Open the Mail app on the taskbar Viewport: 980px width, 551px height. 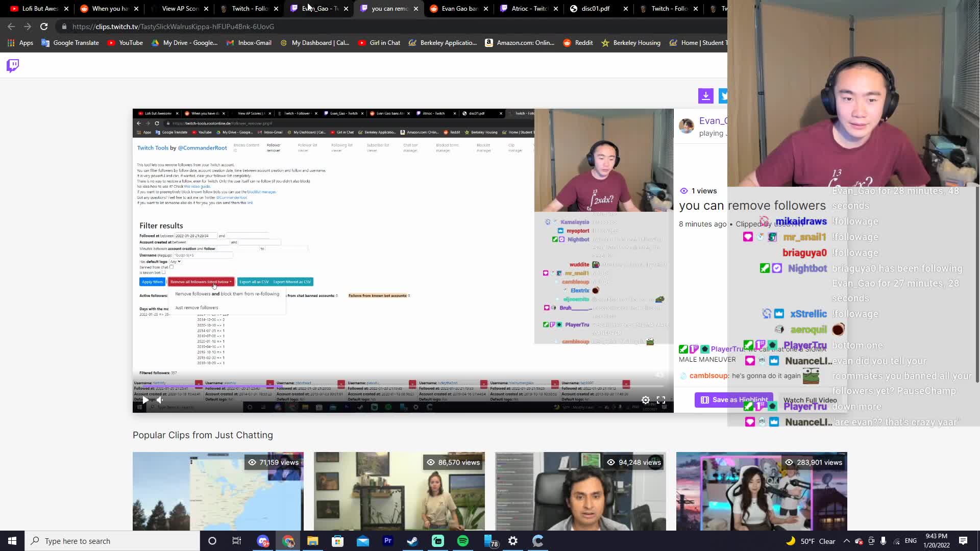tap(363, 541)
